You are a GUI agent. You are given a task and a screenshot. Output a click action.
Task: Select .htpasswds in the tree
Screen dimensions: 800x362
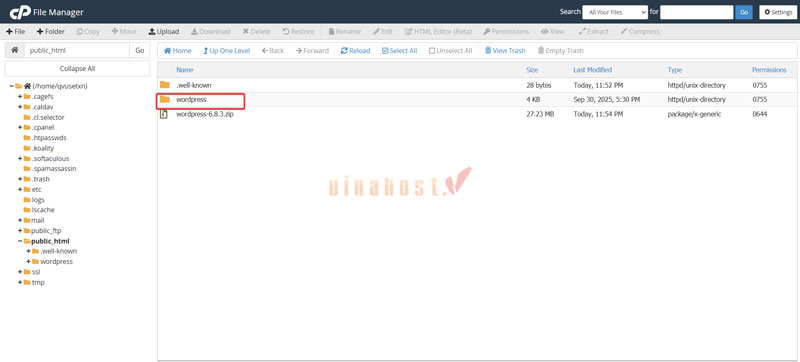pyautogui.click(x=49, y=138)
